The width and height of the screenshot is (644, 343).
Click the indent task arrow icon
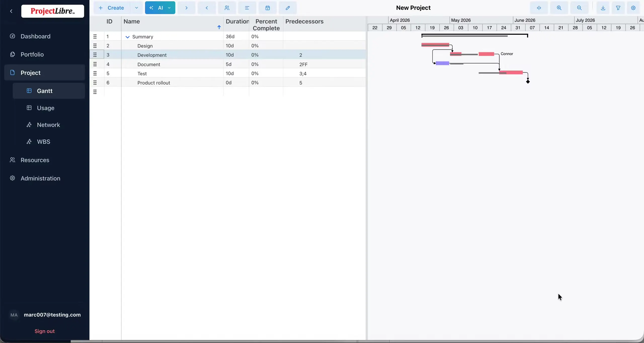[x=186, y=8]
